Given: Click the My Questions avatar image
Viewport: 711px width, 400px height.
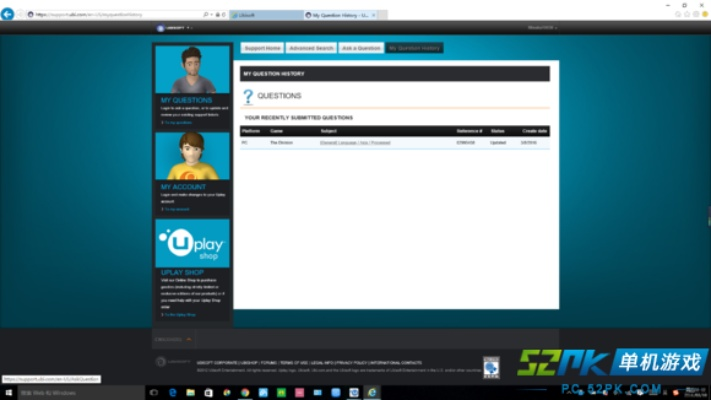Looking at the screenshot, I should (x=192, y=70).
